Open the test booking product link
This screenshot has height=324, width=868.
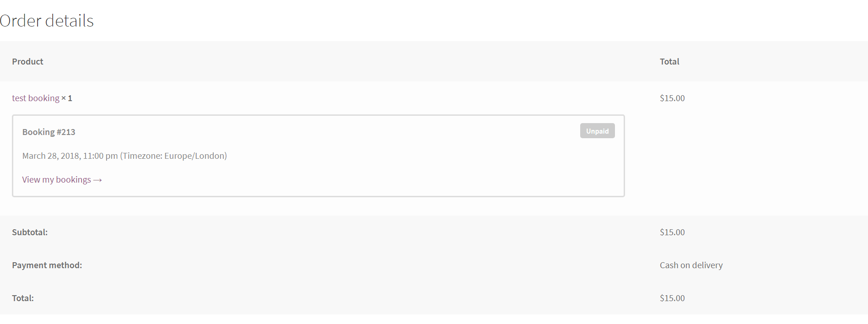[36, 98]
